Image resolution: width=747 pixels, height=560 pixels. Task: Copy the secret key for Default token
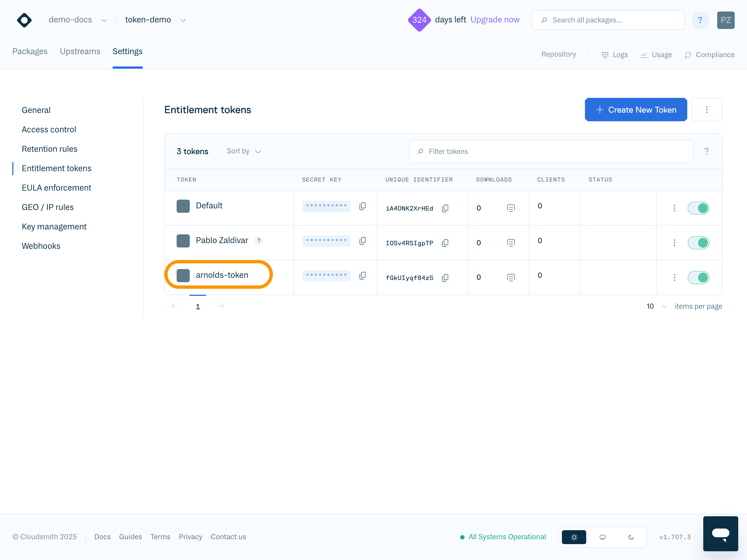tap(363, 206)
